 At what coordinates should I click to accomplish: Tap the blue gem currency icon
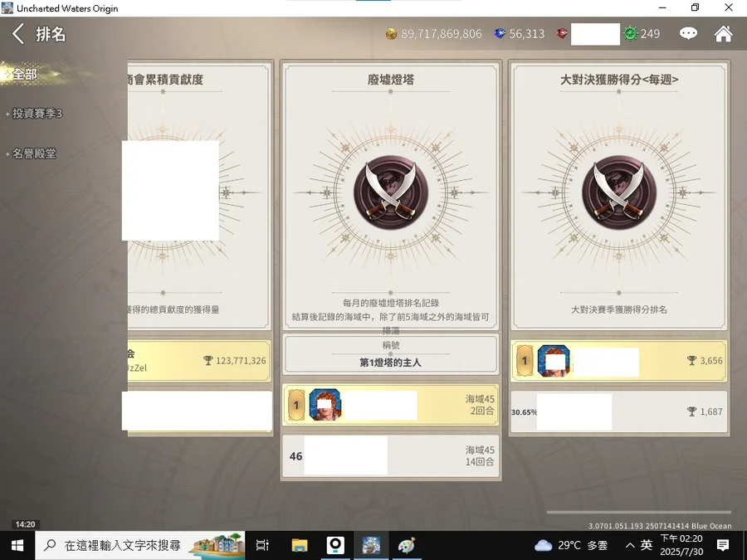point(500,34)
